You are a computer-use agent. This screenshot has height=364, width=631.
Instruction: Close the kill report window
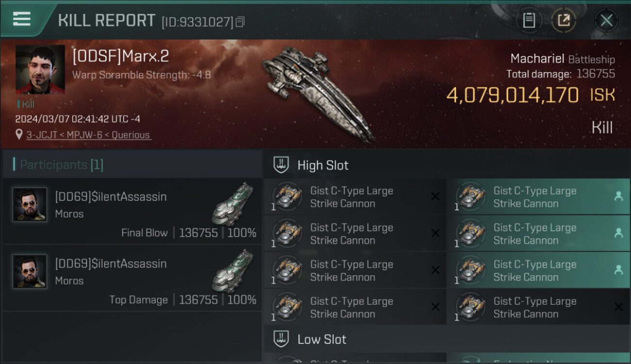[606, 20]
